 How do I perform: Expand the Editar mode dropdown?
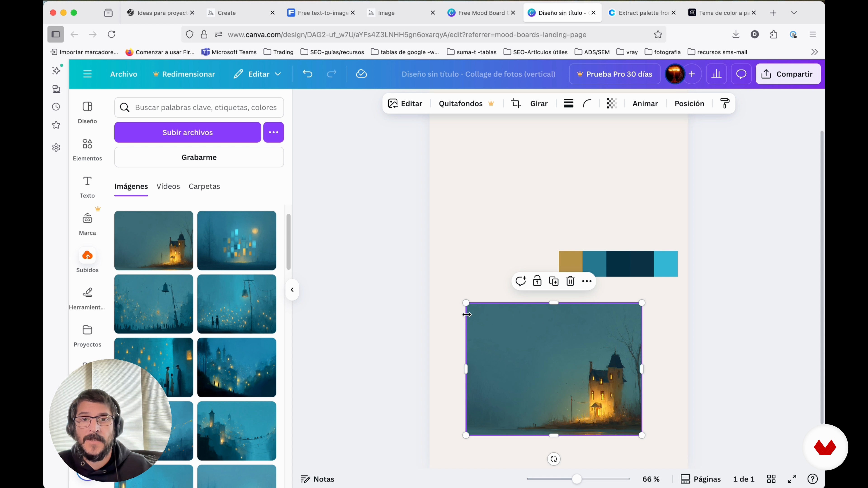click(x=257, y=74)
